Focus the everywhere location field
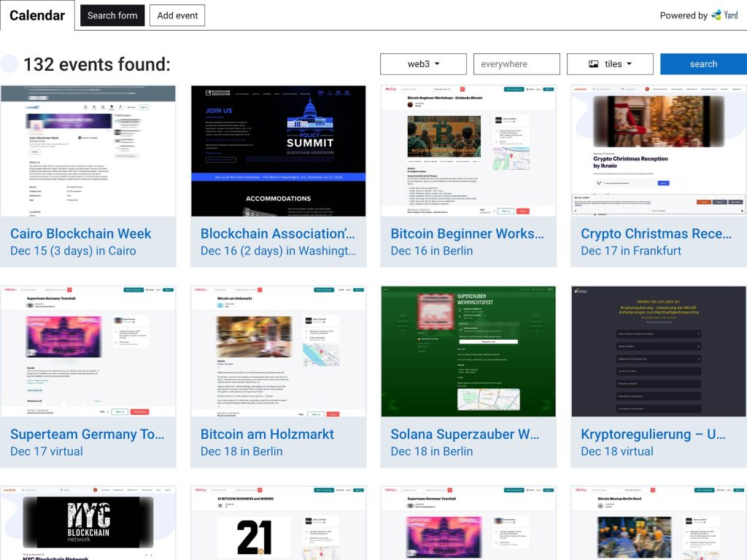 coord(516,64)
